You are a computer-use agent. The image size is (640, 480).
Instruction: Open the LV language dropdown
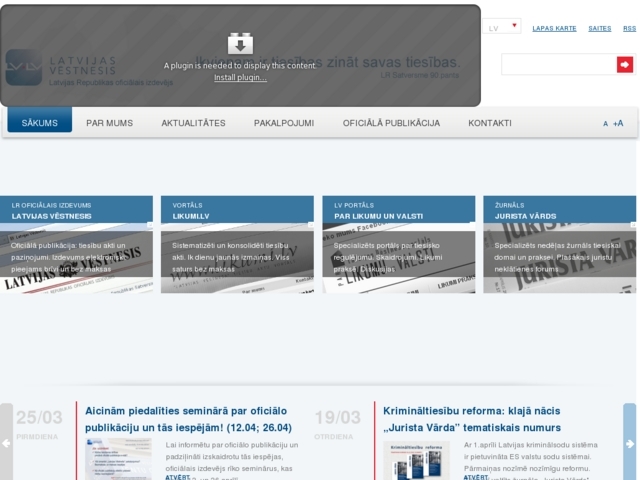pos(504,27)
